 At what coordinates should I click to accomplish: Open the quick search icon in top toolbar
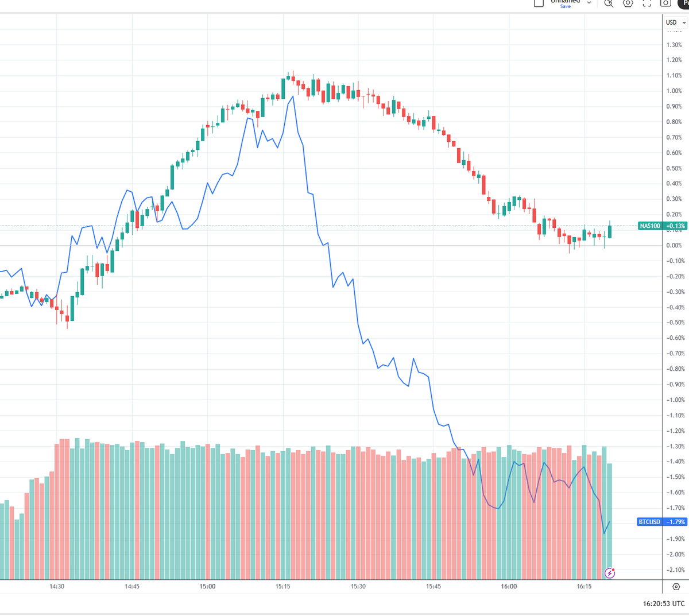pyautogui.click(x=609, y=3)
